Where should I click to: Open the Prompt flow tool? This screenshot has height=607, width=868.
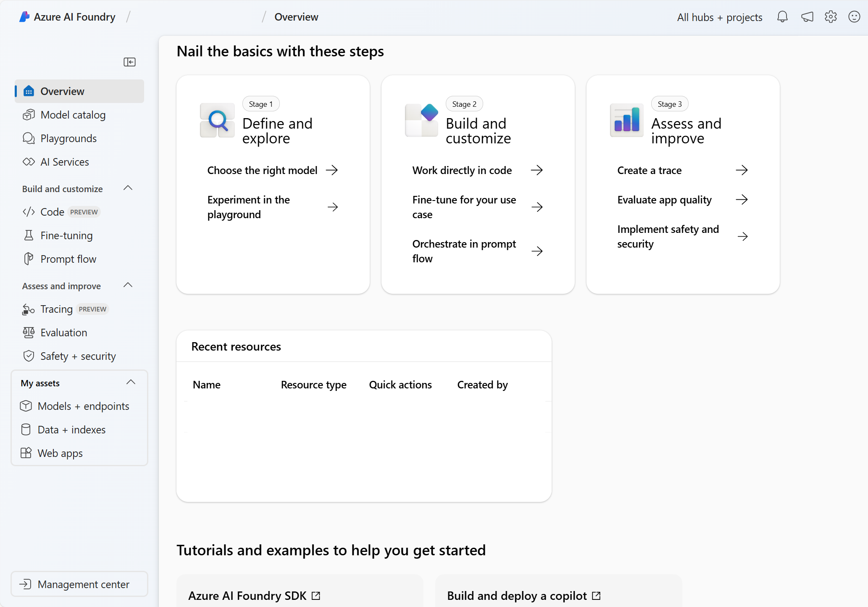pyautogui.click(x=68, y=259)
